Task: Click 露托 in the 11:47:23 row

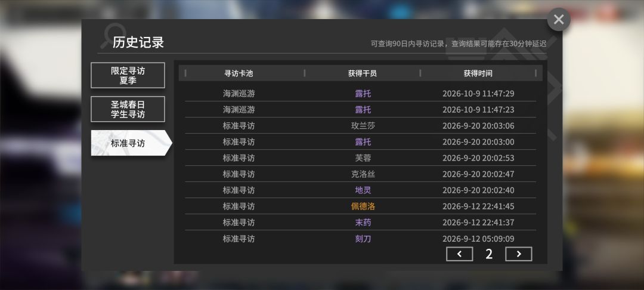Action: coord(363,110)
